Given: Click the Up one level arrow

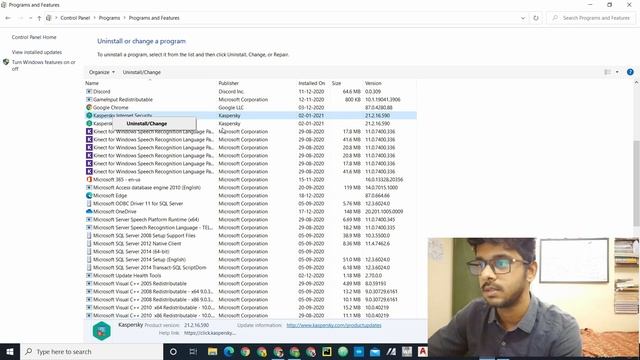Looking at the screenshot, I should coord(39,18).
